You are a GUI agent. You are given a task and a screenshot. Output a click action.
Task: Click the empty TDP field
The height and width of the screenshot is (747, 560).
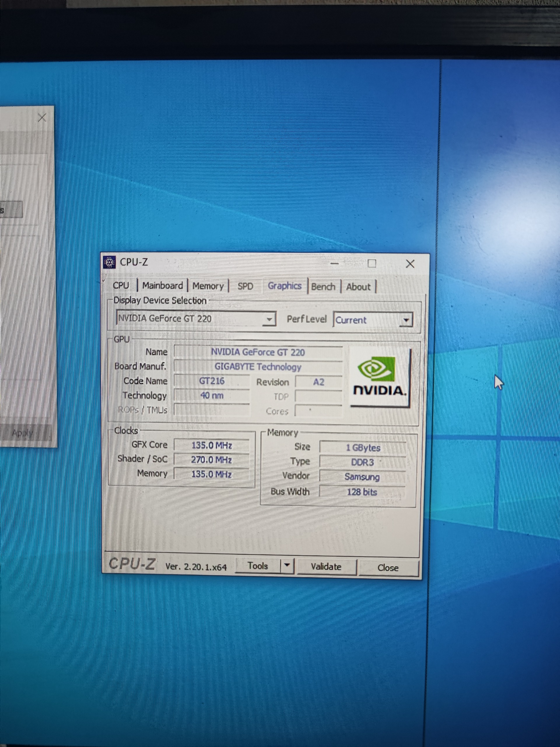click(x=319, y=397)
